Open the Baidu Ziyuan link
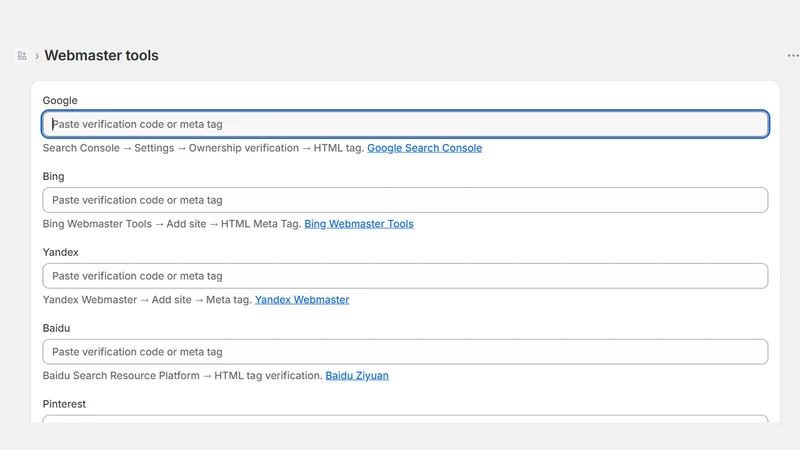The height and width of the screenshot is (450, 800). pos(357,376)
